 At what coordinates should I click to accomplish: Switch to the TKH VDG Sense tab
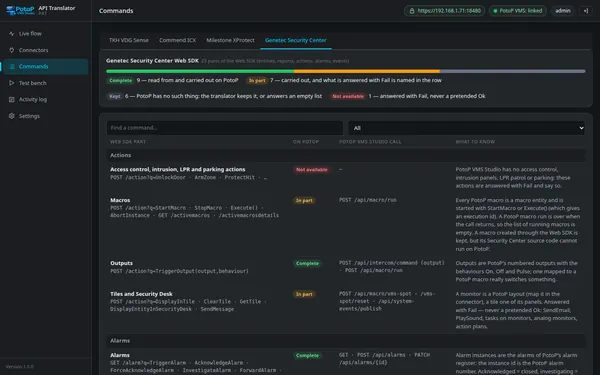129,40
